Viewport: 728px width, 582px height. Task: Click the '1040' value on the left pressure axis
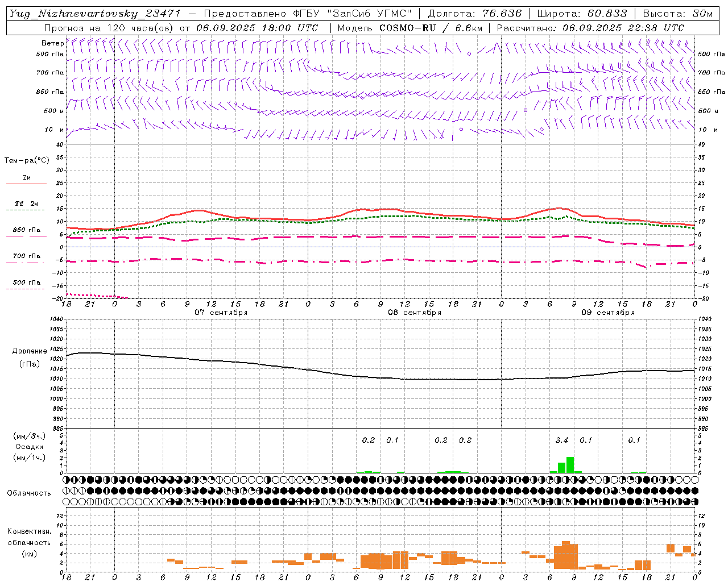(x=56, y=319)
